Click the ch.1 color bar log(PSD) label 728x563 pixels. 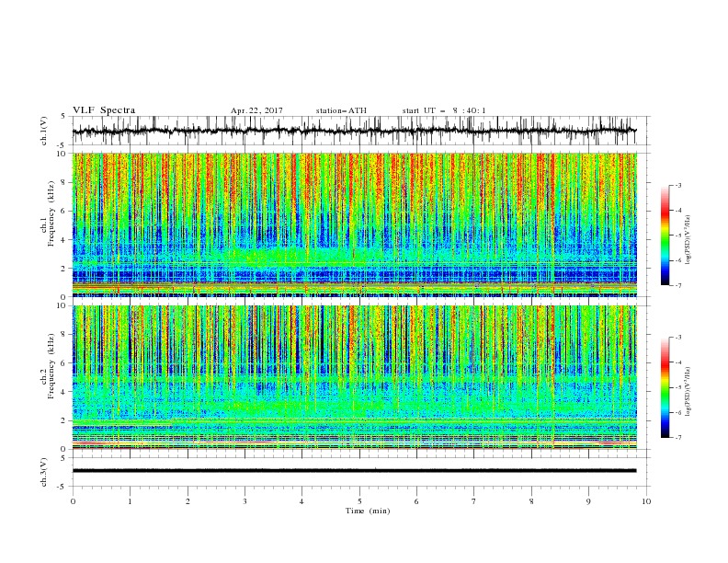coord(688,240)
